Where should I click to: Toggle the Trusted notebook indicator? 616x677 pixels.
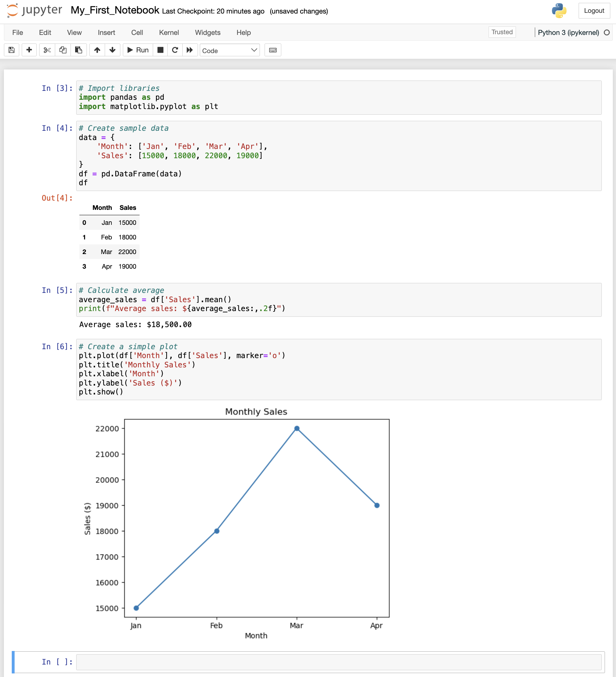pos(502,32)
